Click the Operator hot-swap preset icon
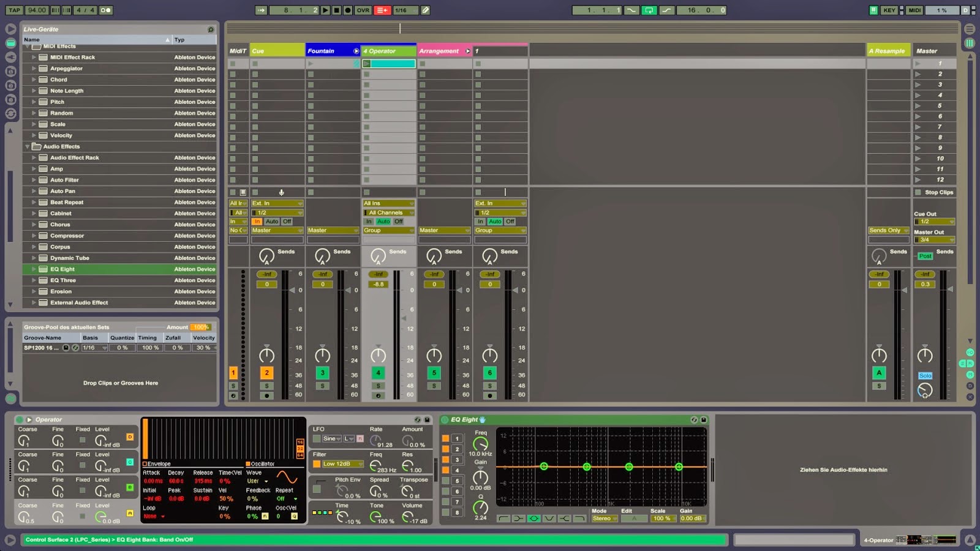980x551 pixels. (418, 420)
